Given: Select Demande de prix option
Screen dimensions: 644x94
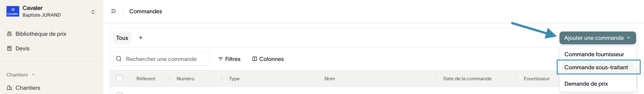Looking at the screenshot, I should pos(586,84).
